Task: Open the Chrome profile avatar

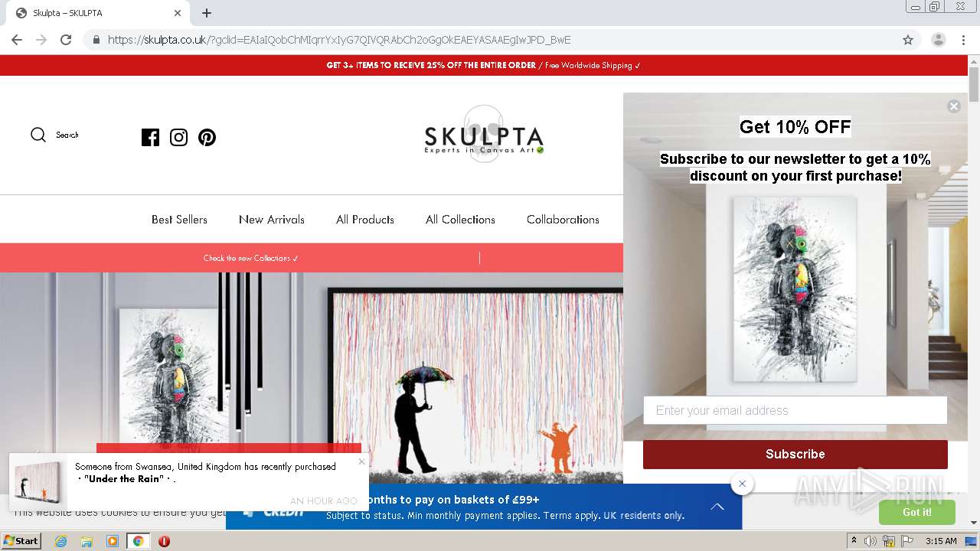Action: coord(938,40)
